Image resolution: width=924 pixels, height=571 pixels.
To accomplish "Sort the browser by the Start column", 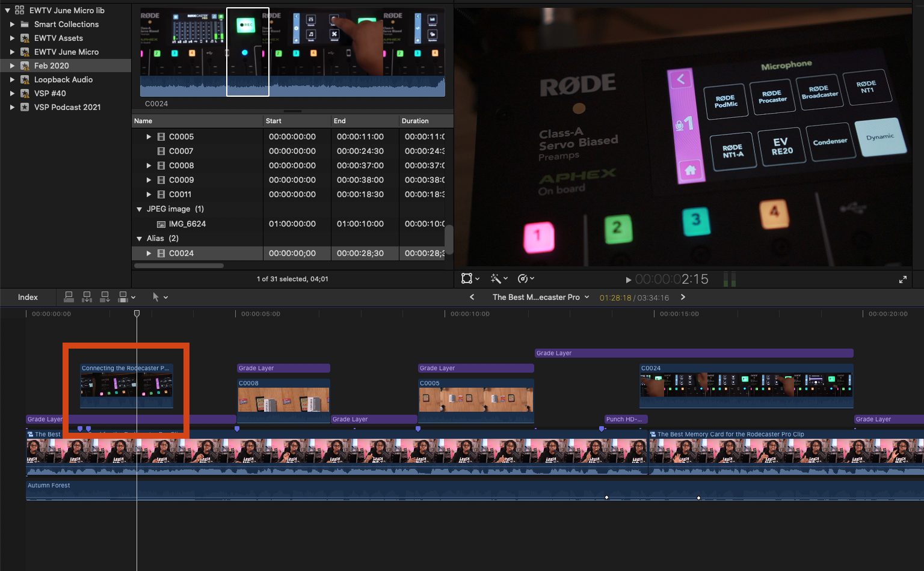I will pos(297,121).
